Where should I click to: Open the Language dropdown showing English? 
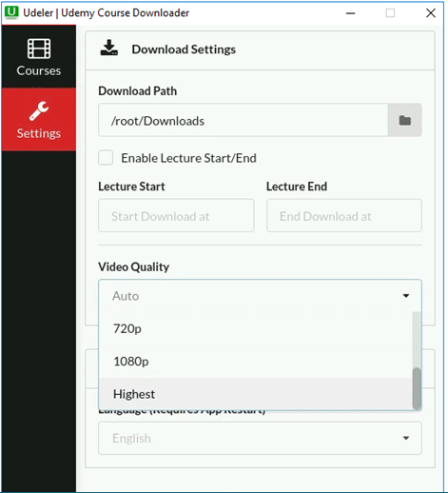[x=260, y=438]
